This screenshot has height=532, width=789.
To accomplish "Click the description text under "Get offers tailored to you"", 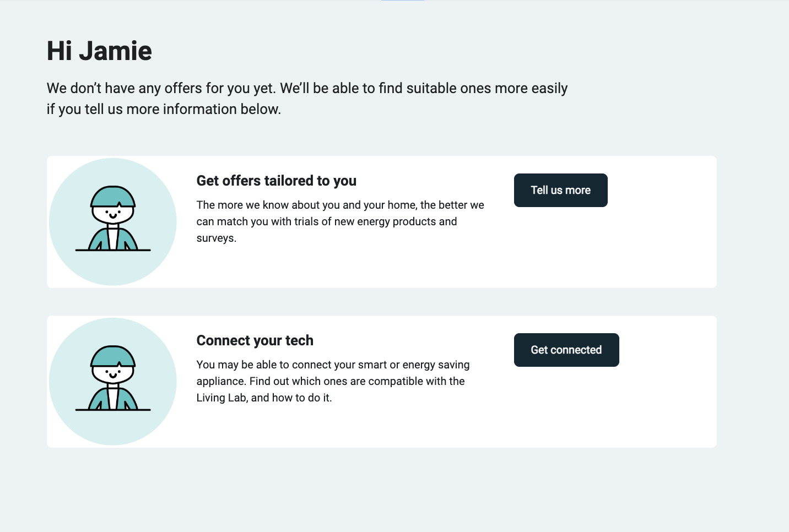I will coord(340,221).
